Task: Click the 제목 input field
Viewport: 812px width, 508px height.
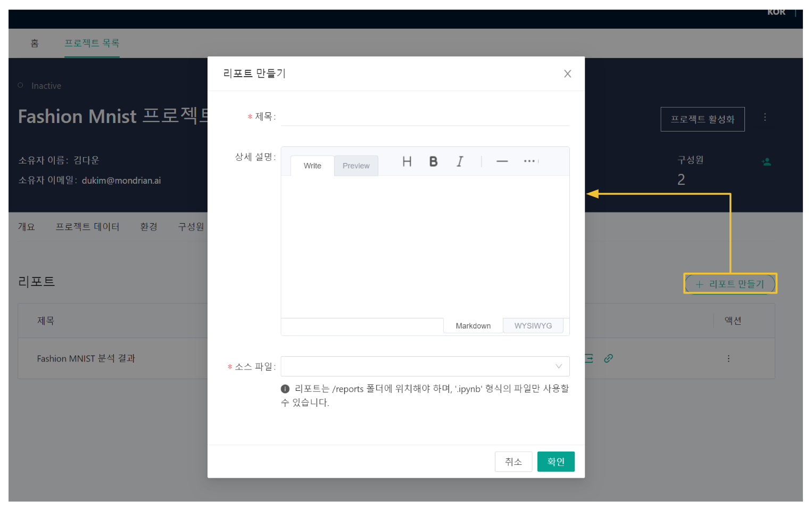Action: tap(425, 117)
